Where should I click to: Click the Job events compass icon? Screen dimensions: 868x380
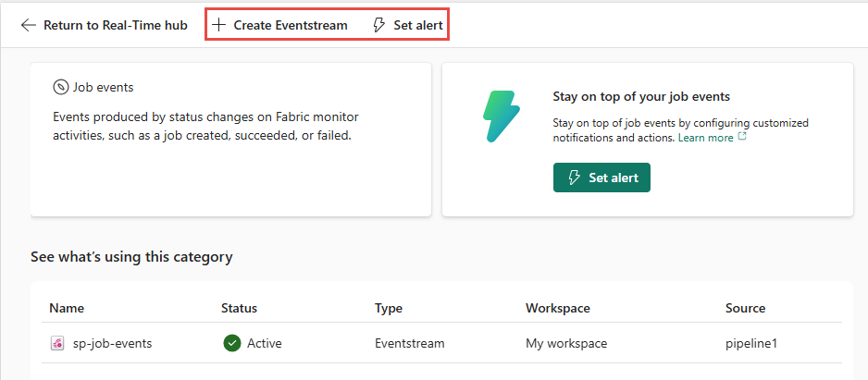pyautogui.click(x=60, y=87)
